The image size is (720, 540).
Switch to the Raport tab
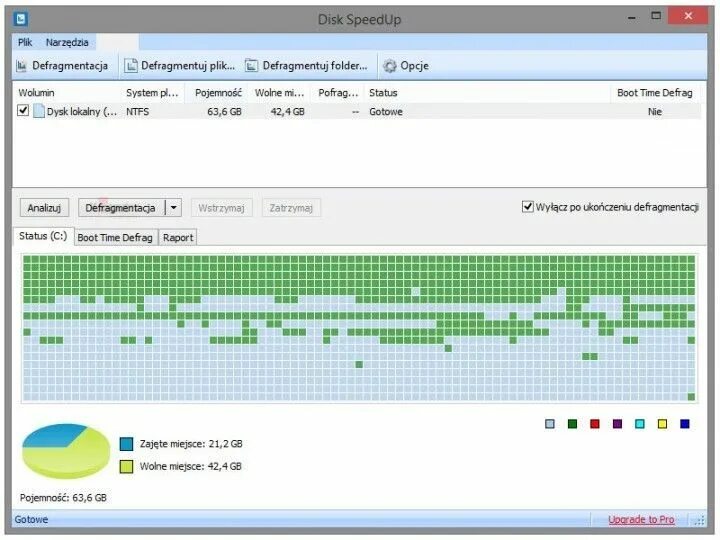pyautogui.click(x=178, y=237)
